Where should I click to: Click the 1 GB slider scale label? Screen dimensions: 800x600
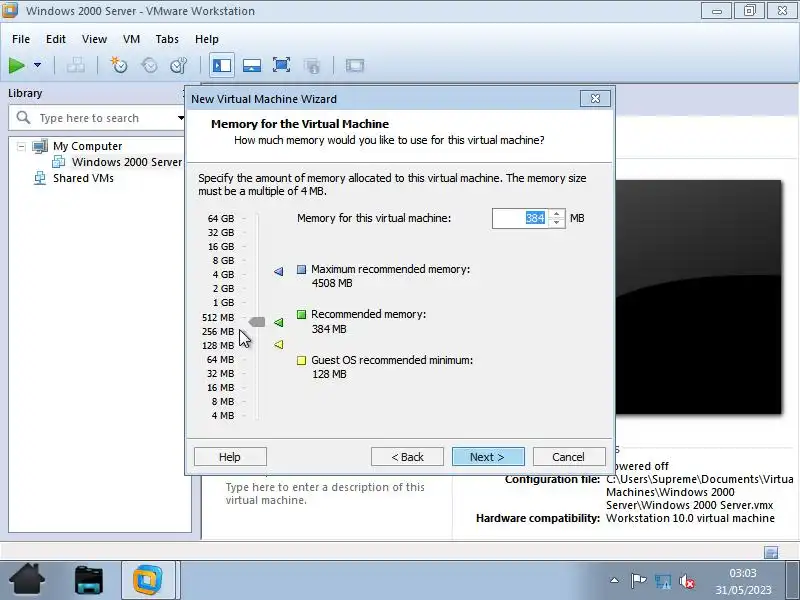(223, 303)
